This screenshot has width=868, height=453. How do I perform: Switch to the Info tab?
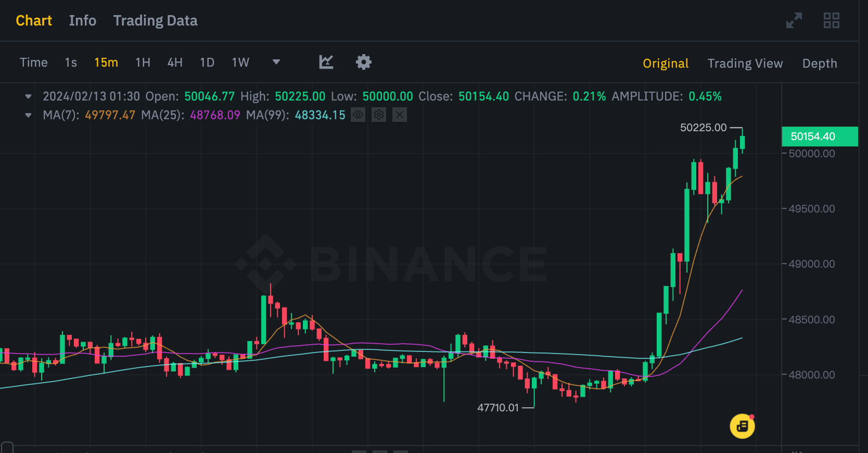click(82, 21)
